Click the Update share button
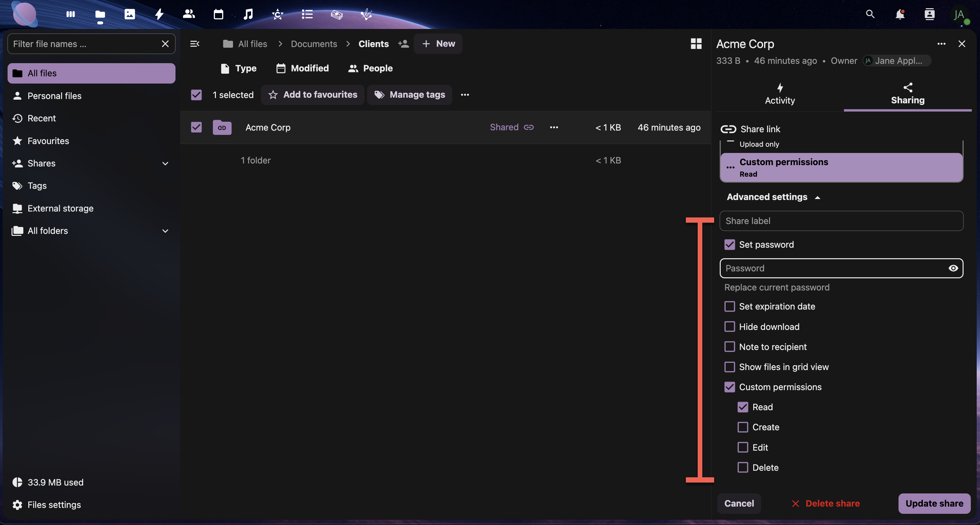980x525 pixels. click(934, 503)
